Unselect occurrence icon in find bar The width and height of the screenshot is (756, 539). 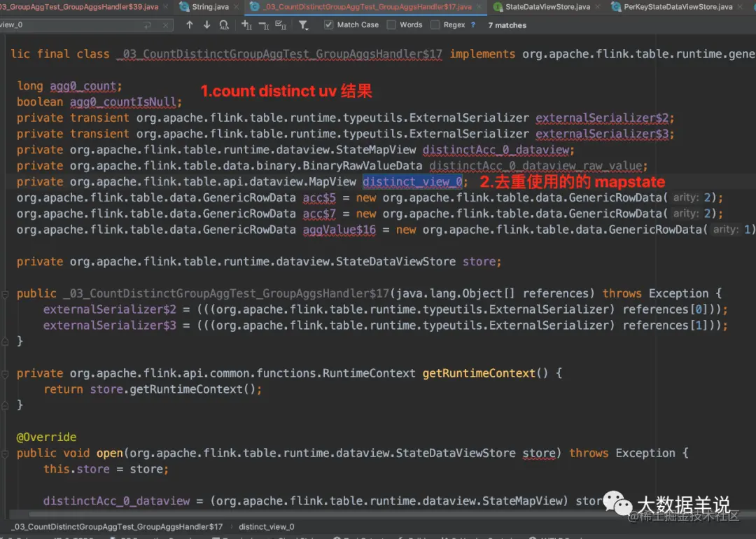click(264, 24)
